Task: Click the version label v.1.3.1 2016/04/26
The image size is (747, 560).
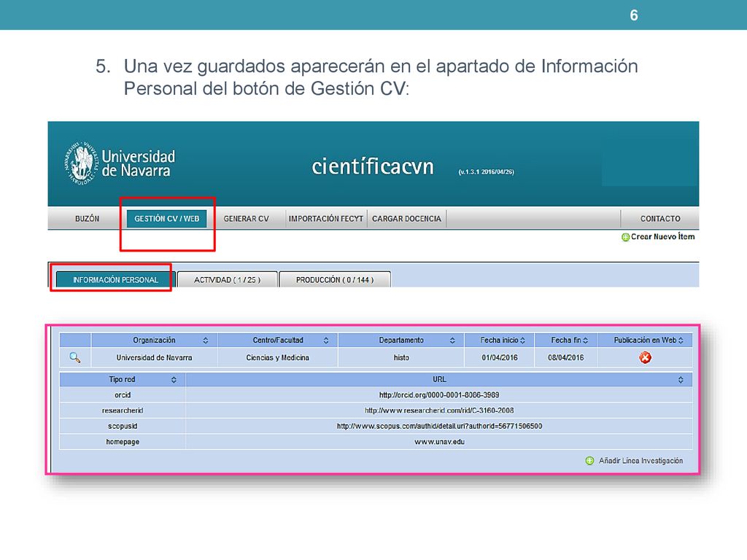Action: pyautogui.click(x=486, y=172)
